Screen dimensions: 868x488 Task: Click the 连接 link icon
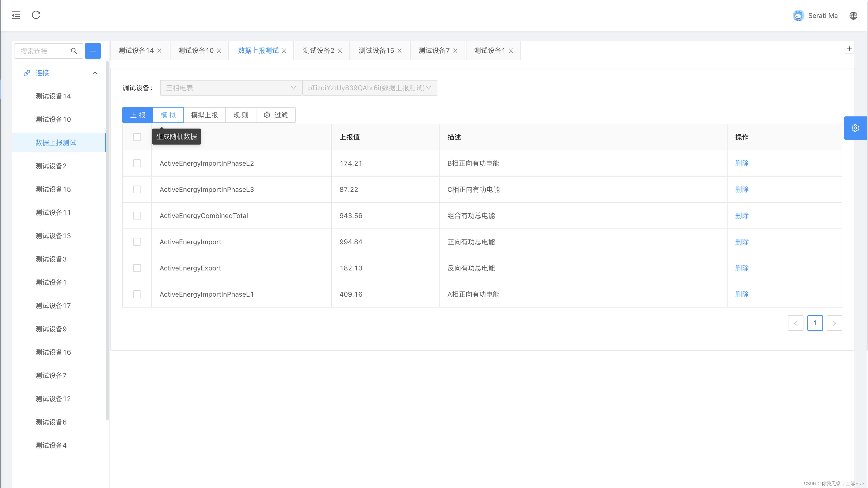coord(27,73)
